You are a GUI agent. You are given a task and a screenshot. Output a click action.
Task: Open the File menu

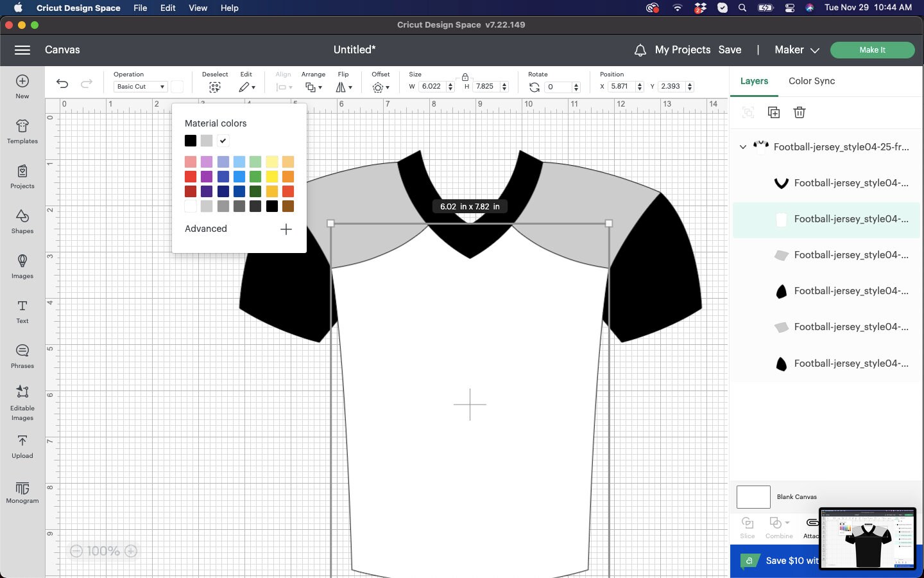pyautogui.click(x=140, y=8)
